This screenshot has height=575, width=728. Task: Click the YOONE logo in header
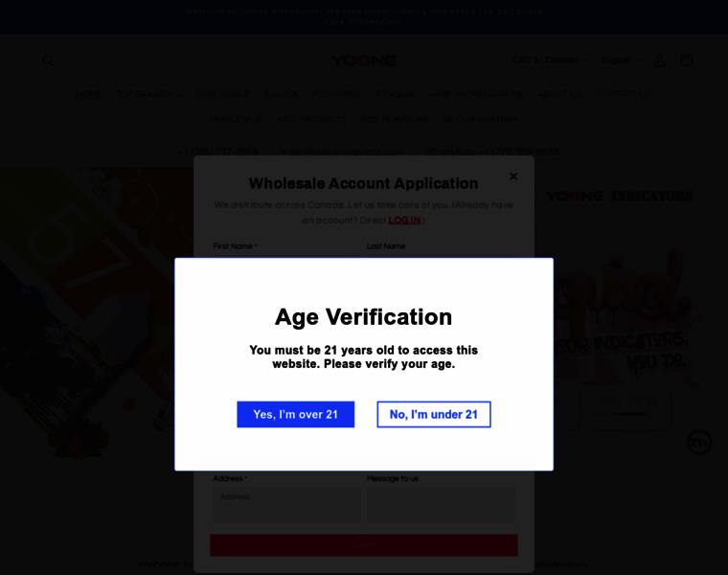(x=364, y=60)
